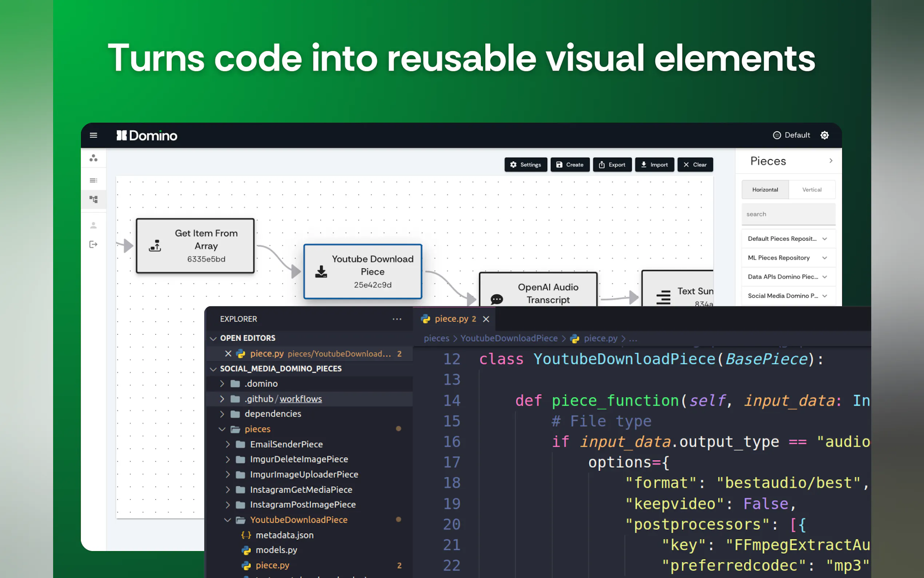Switch pieces layout to Vertical
This screenshot has height=578, width=924.
[x=811, y=190]
